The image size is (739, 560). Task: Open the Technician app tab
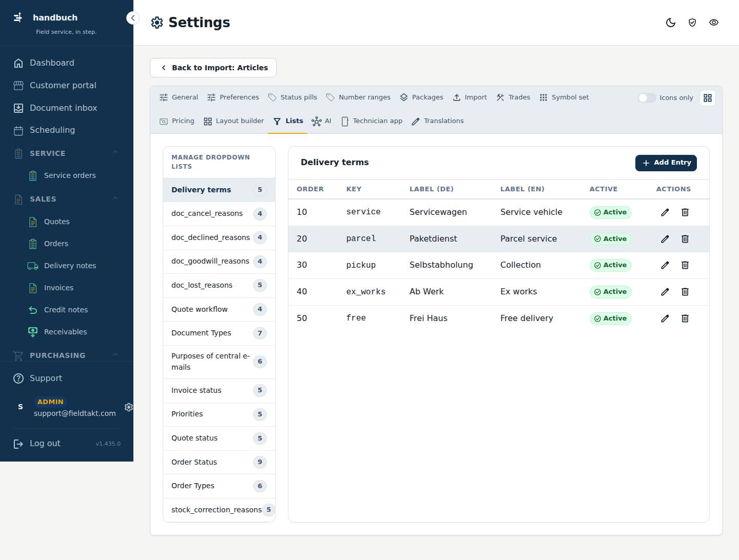[x=372, y=121]
